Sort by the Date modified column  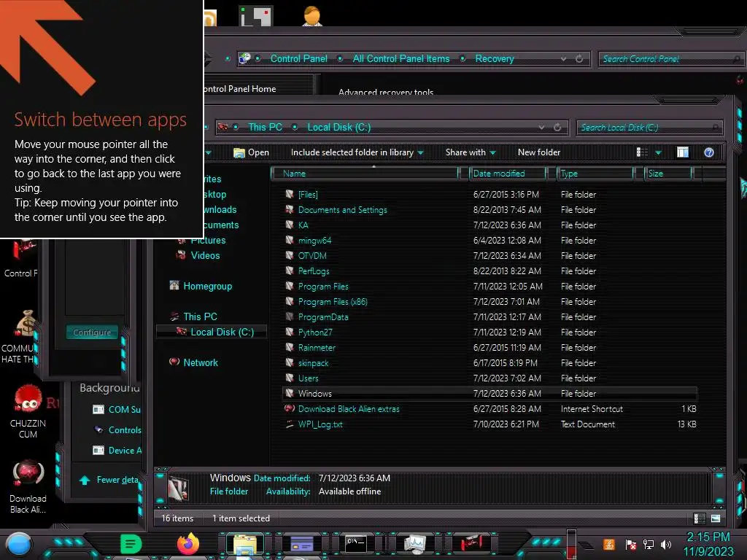pyautogui.click(x=508, y=174)
